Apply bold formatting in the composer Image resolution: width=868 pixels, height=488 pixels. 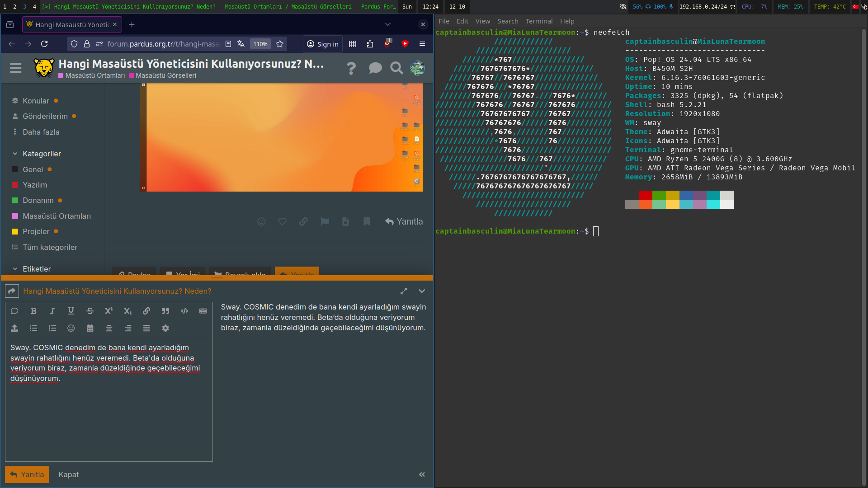pos(33,311)
